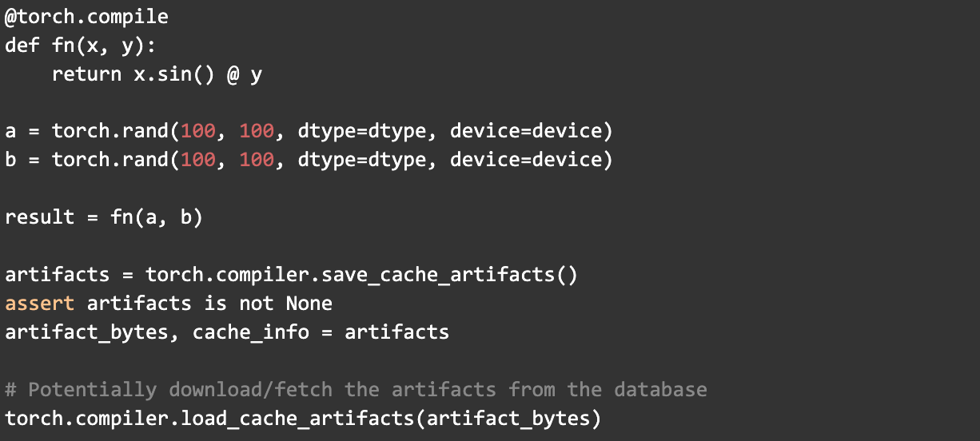Click the fn(a, b) call
This screenshot has width=980, height=441.
point(157,217)
